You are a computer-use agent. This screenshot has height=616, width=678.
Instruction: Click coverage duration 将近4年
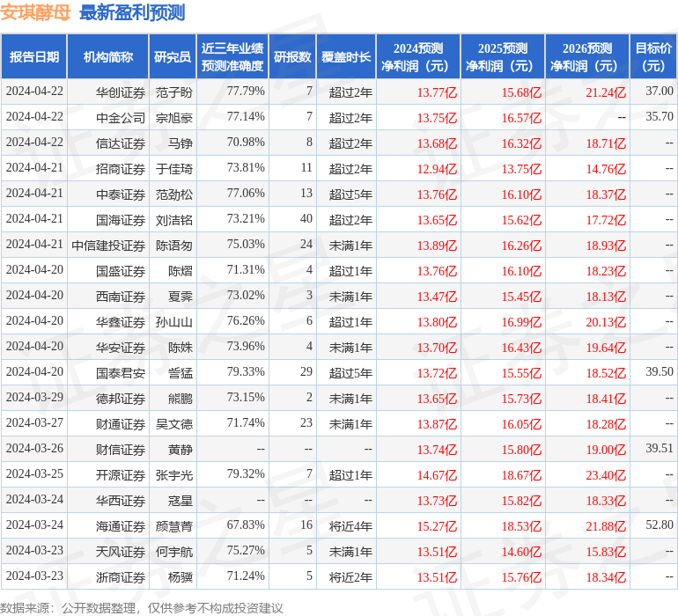(350, 525)
